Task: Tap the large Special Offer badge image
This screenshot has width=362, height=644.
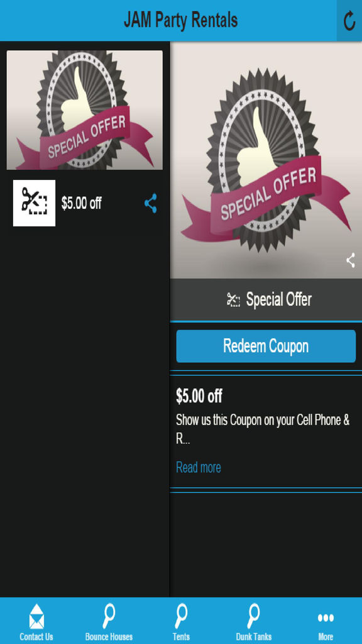Action: coord(266,160)
